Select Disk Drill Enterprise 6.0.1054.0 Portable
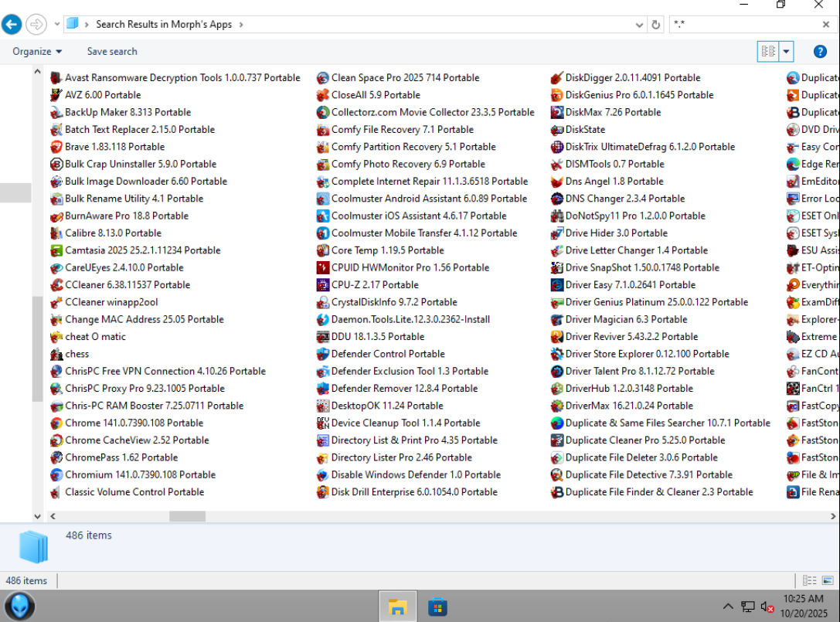The height and width of the screenshot is (622, 840). coord(414,492)
